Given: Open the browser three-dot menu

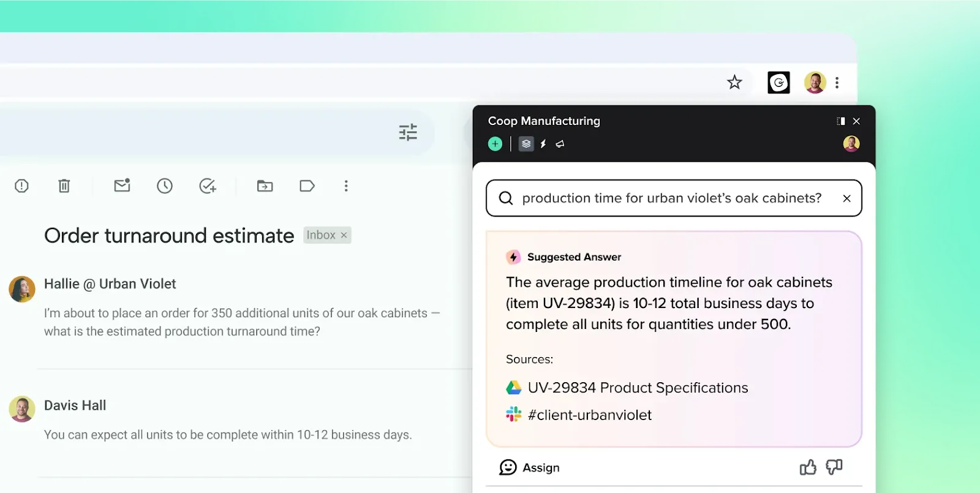Looking at the screenshot, I should pos(837,82).
